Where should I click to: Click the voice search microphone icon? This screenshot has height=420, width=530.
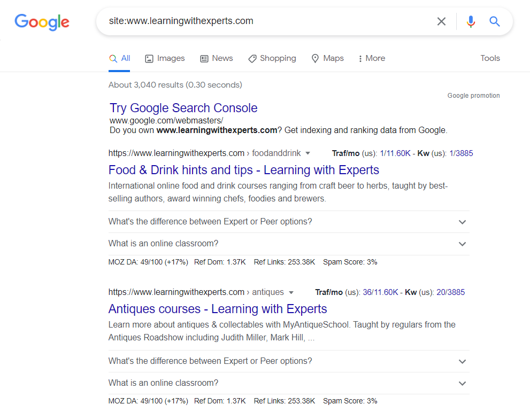(x=471, y=21)
